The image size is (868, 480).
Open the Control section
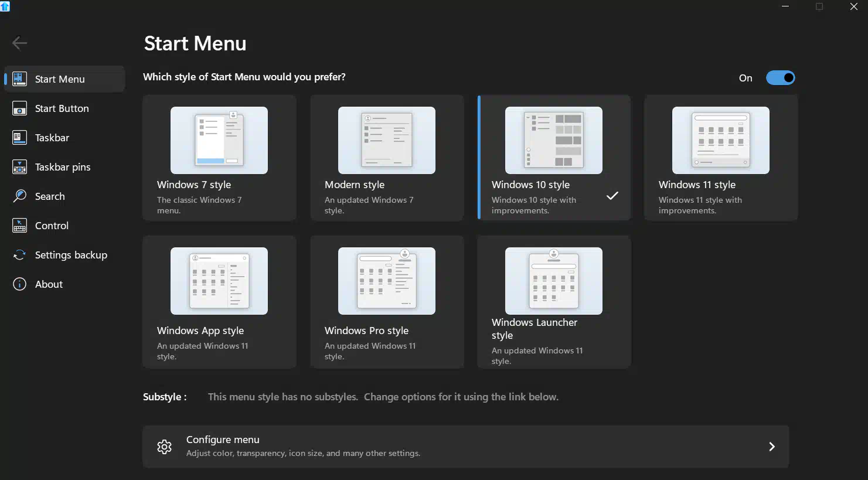(x=64, y=226)
